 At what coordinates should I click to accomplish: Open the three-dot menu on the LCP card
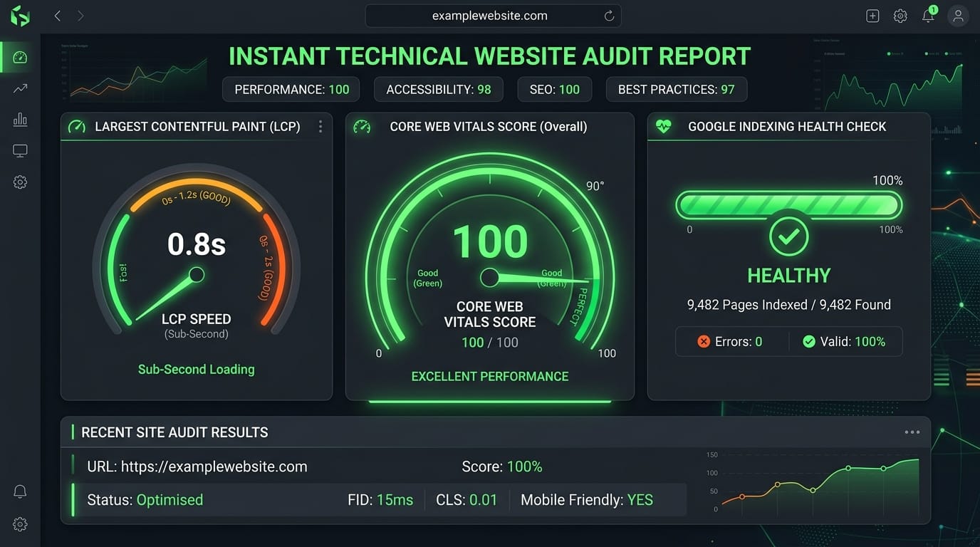pyautogui.click(x=320, y=127)
